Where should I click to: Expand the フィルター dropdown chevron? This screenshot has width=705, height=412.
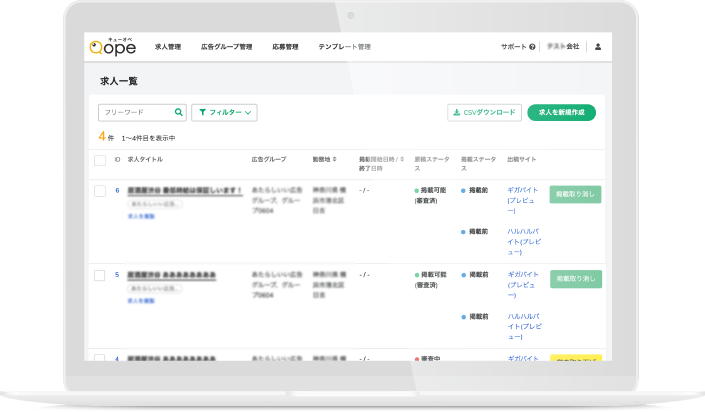click(248, 113)
